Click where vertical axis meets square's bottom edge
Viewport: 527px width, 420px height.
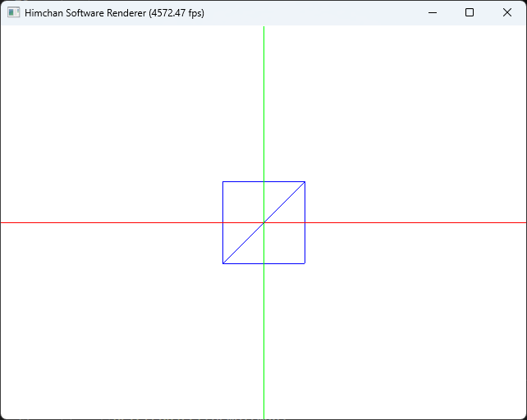pyautogui.click(x=263, y=263)
